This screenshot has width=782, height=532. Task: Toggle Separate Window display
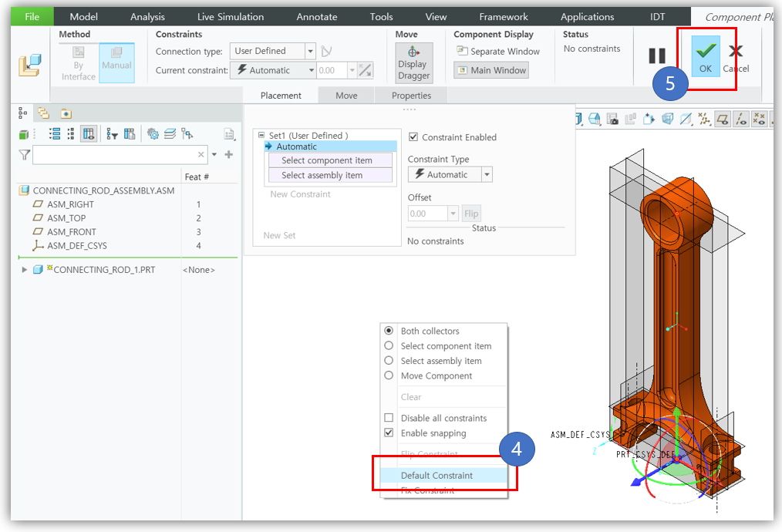click(x=497, y=52)
